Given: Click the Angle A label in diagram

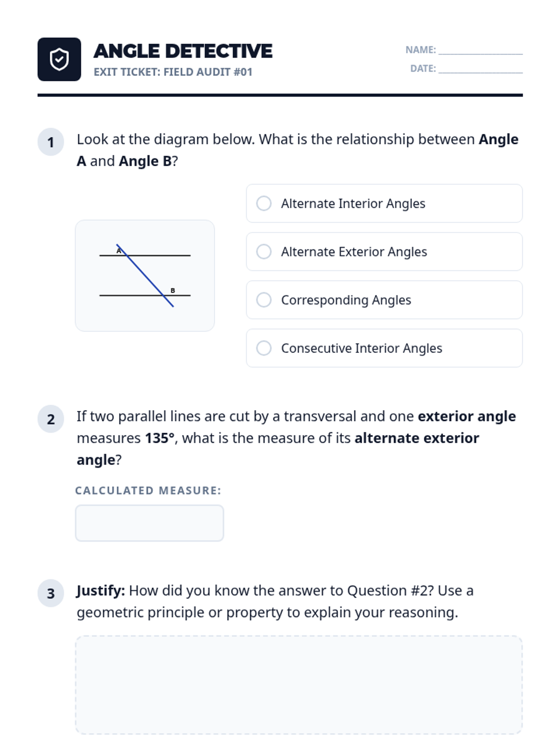Looking at the screenshot, I should tap(119, 251).
